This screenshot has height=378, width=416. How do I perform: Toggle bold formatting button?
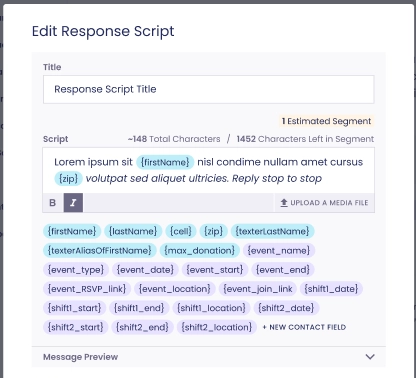click(53, 203)
